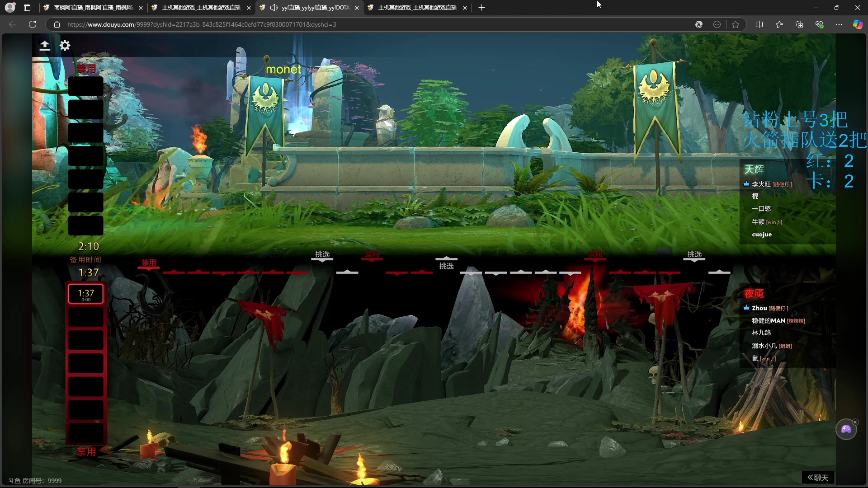Open the Favorites list icon
This screenshot has width=868, height=488.
pyautogui.click(x=779, y=24)
